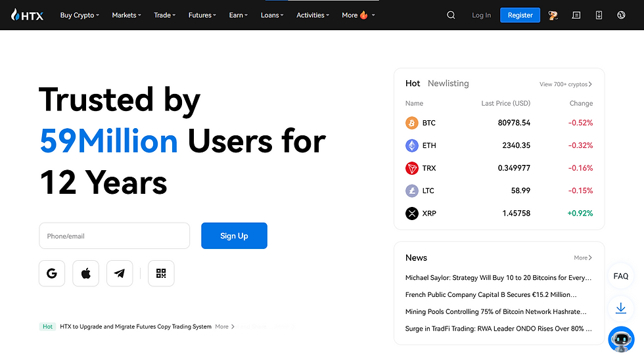The height and width of the screenshot is (362, 644).
Task: Expand the Earn menu
Action: 238,15
